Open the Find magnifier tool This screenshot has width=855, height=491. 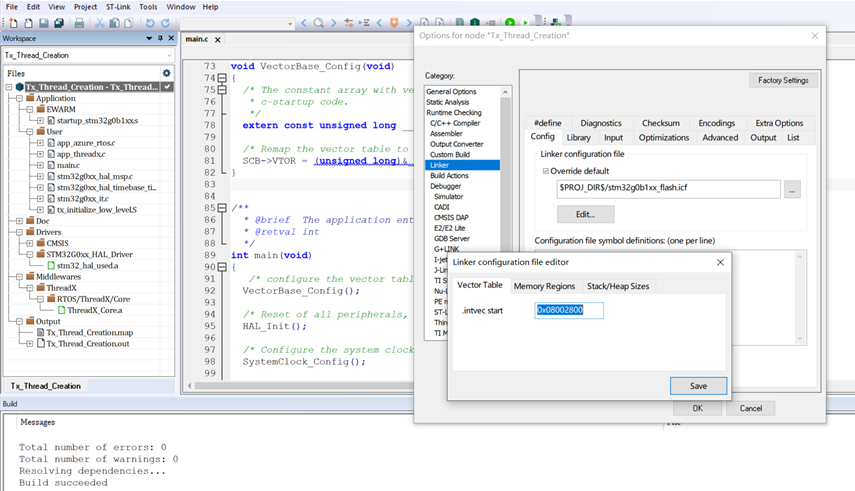[x=318, y=23]
